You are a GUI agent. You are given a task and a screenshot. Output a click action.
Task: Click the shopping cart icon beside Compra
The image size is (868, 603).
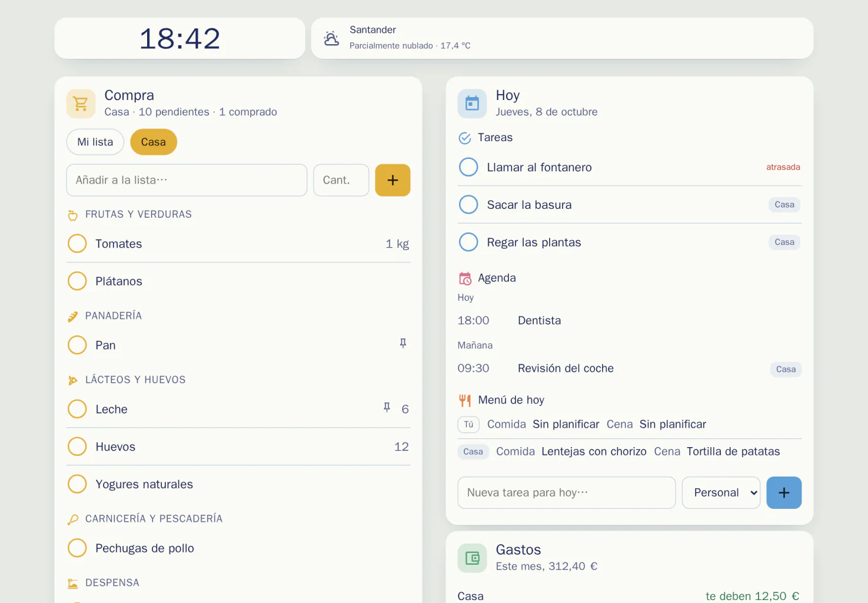coord(81,104)
